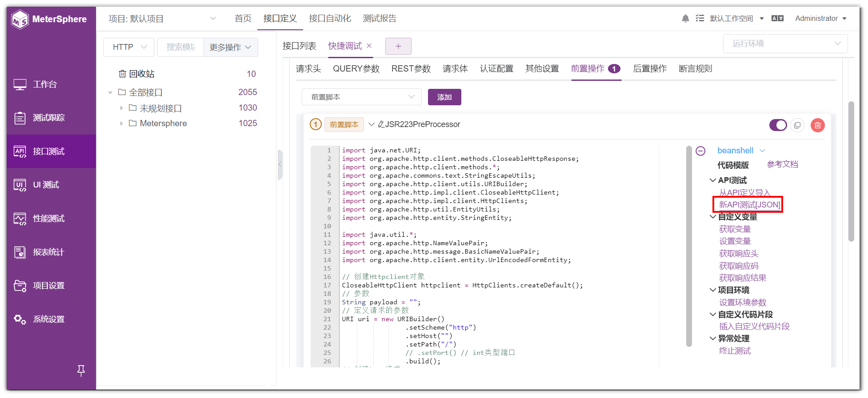Expand the 未规划接口 tree folder
Screen dimensions: 868x398
pos(121,108)
